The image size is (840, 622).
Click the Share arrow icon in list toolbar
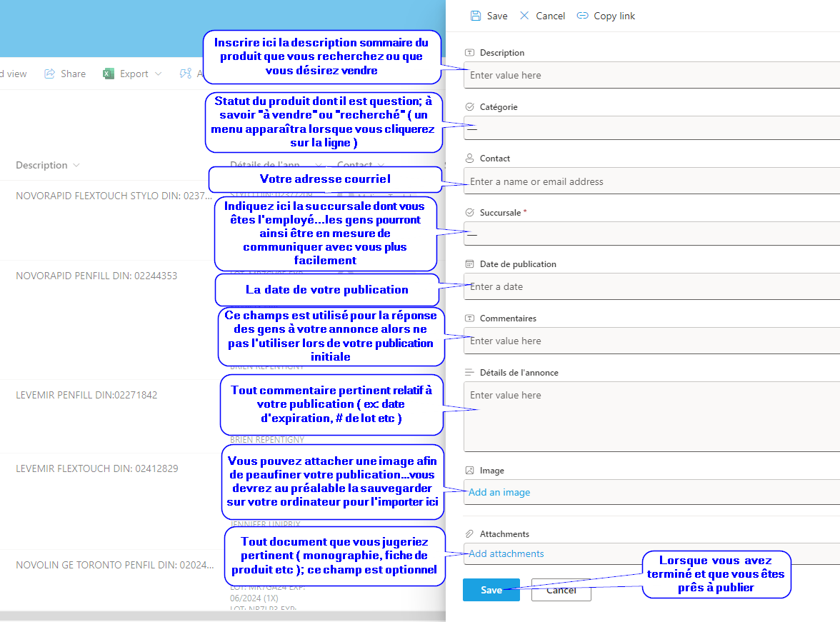[49, 74]
